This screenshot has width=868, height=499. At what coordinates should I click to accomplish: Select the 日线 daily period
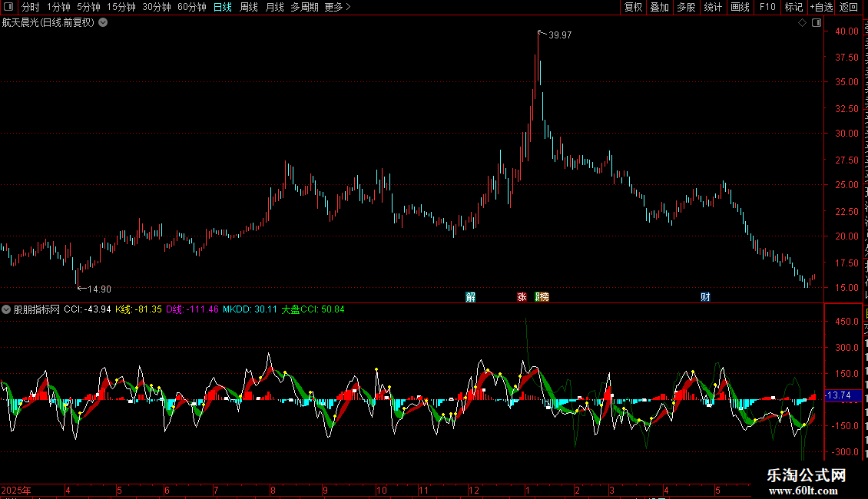(x=223, y=7)
